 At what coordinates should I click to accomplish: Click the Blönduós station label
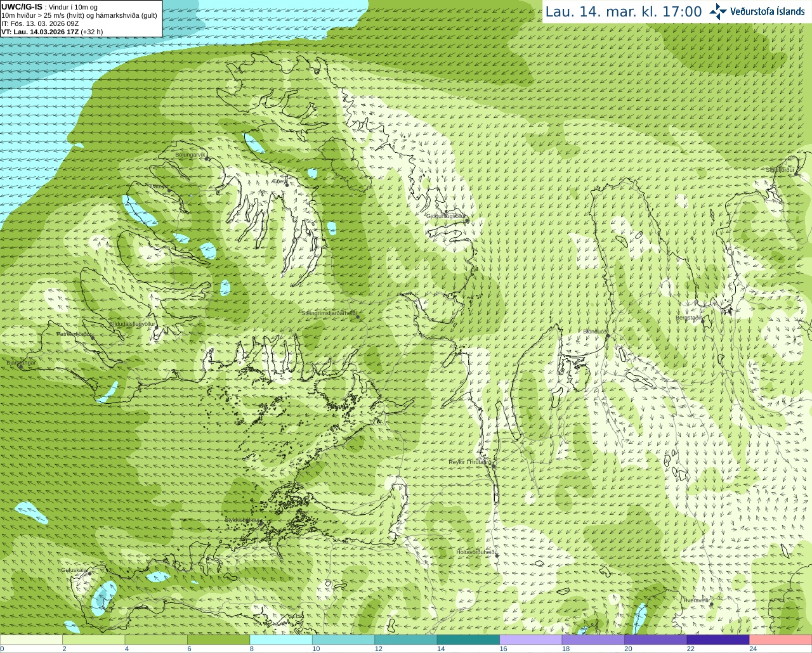pos(596,332)
